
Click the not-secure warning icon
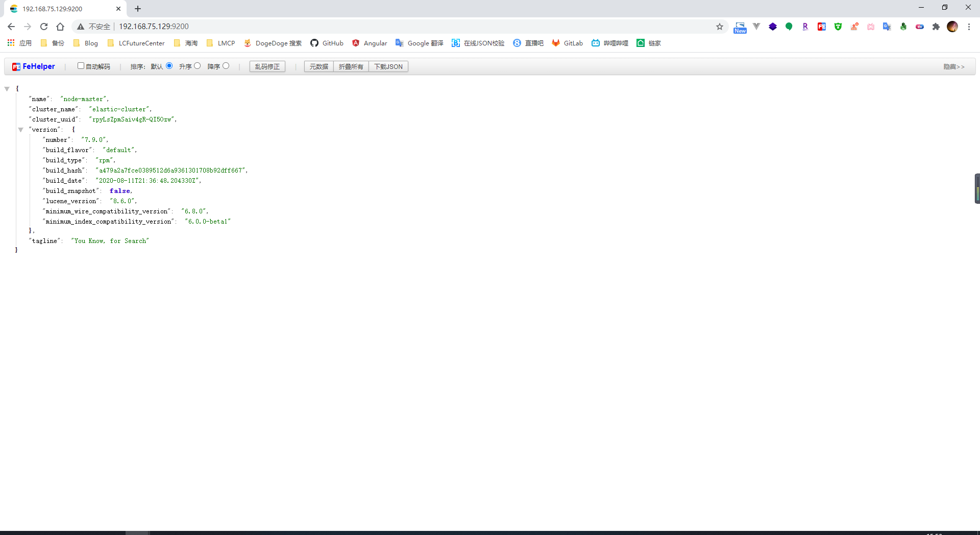tap(81, 27)
